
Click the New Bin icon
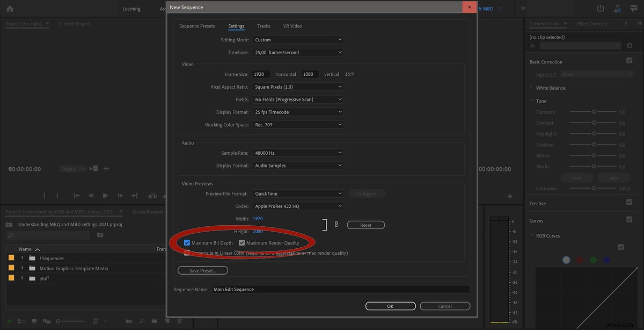coord(155,321)
